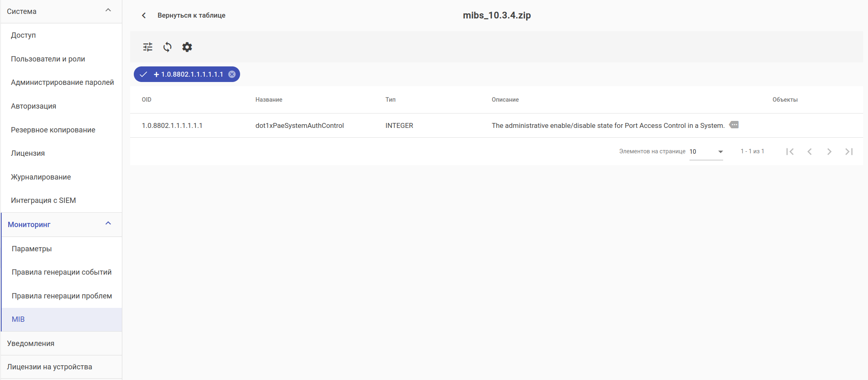Show full description comment icon
The height and width of the screenshot is (380, 868).
[x=734, y=125]
